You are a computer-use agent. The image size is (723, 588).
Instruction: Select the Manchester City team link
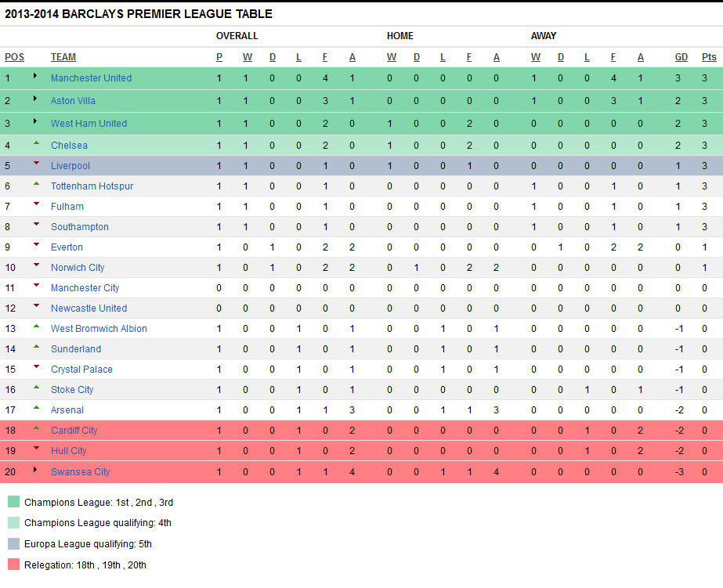tap(85, 288)
